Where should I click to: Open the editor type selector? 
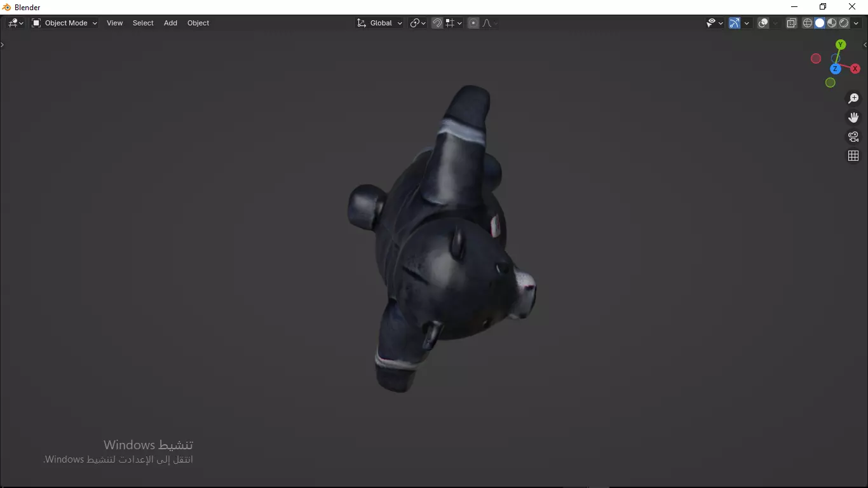[x=15, y=23]
